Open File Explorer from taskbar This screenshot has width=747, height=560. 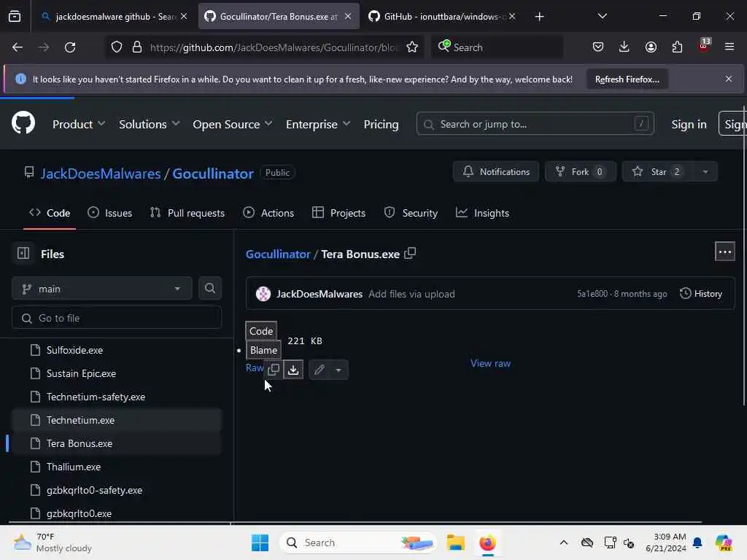pos(455,542)
